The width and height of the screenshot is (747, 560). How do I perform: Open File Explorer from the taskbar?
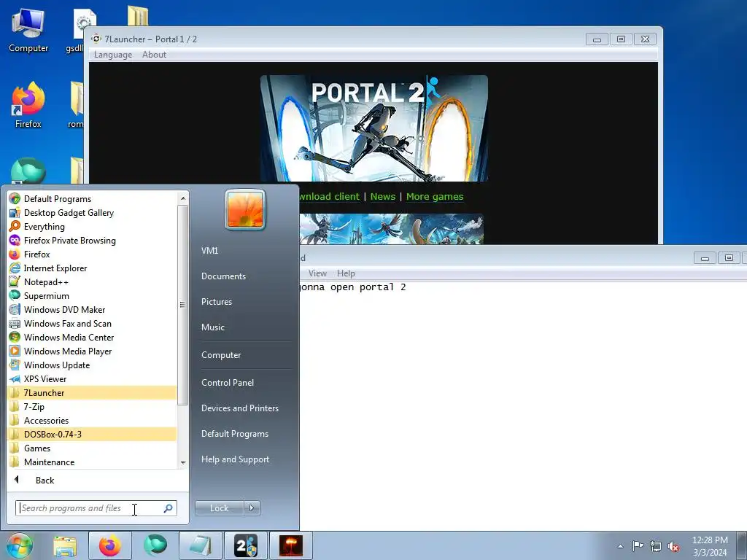click(65, 545)
